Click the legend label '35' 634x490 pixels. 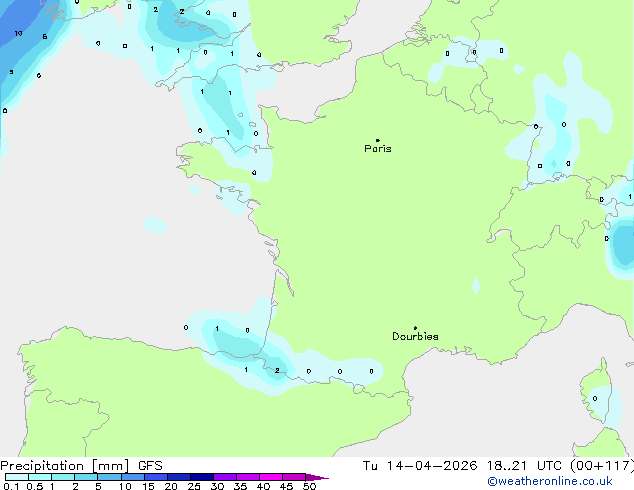coord(240,486)
